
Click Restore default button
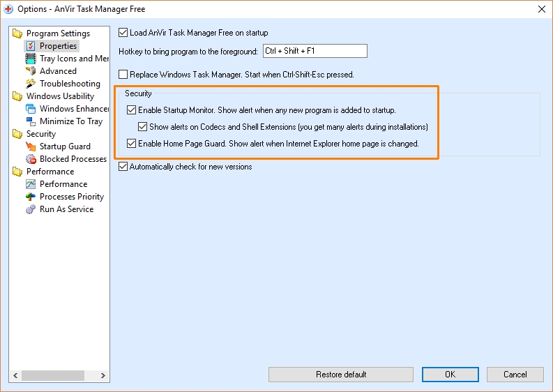click(341, 375)
